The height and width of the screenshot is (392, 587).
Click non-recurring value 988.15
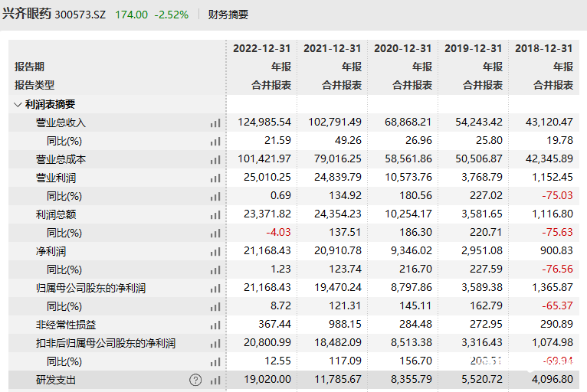(345, 324)
